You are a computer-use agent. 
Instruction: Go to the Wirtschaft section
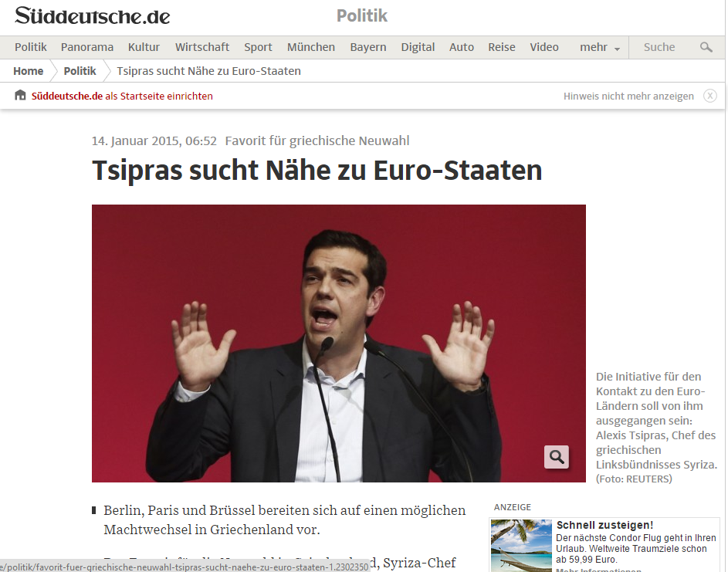[202, 47]
